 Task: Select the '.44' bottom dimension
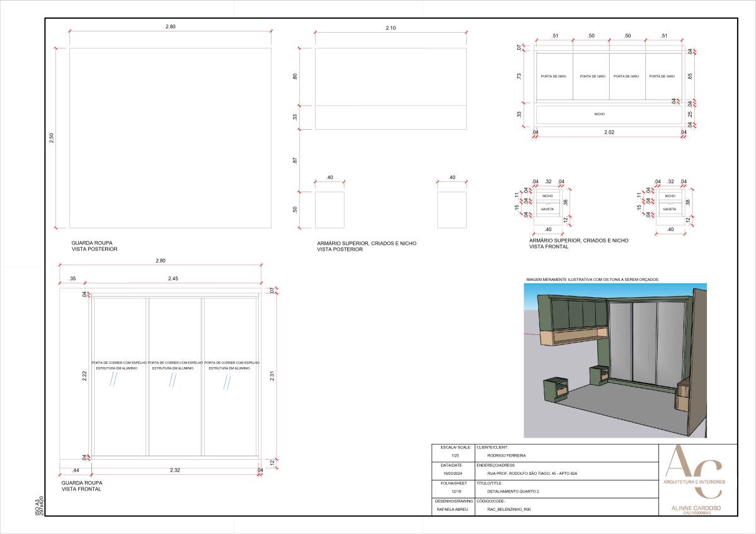pos(76,470)
